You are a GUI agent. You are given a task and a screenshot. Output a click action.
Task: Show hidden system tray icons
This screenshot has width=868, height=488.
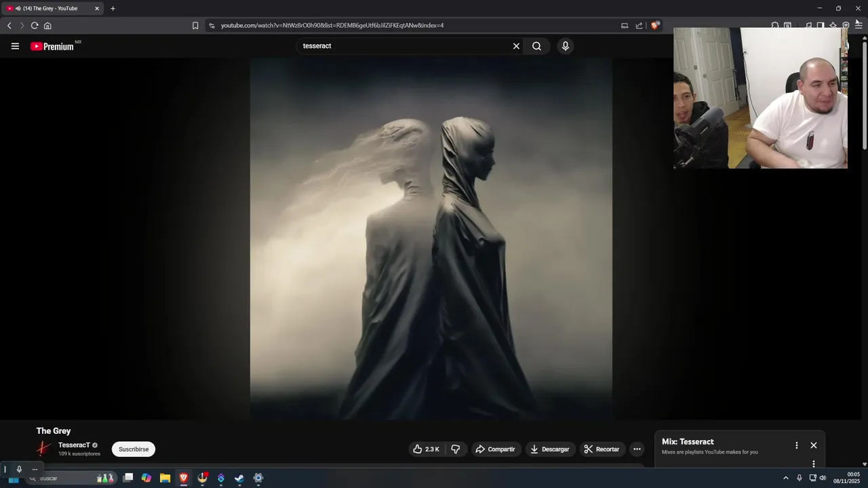click(x=786, y=478)
